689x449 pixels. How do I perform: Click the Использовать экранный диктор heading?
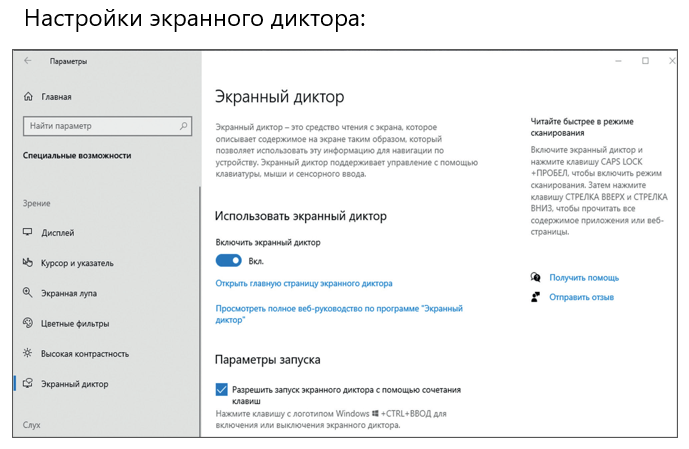tap(301, 216)
